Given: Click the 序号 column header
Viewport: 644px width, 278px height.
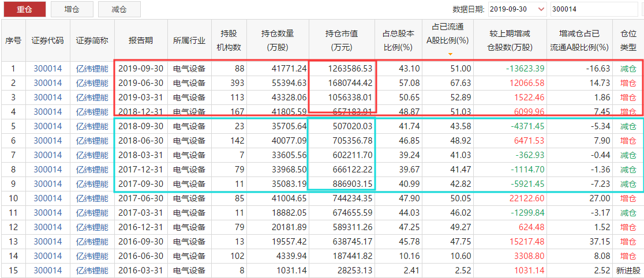Looking at the screenshot, I should [13, 40].
